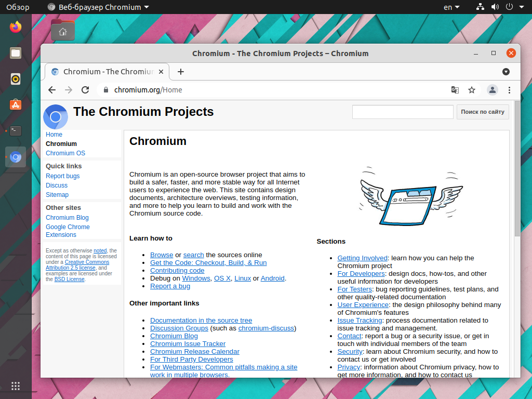The image size is (532, 399).
Task: Open the Creative Commons Attribution license link
Action: tap(77, 265)
